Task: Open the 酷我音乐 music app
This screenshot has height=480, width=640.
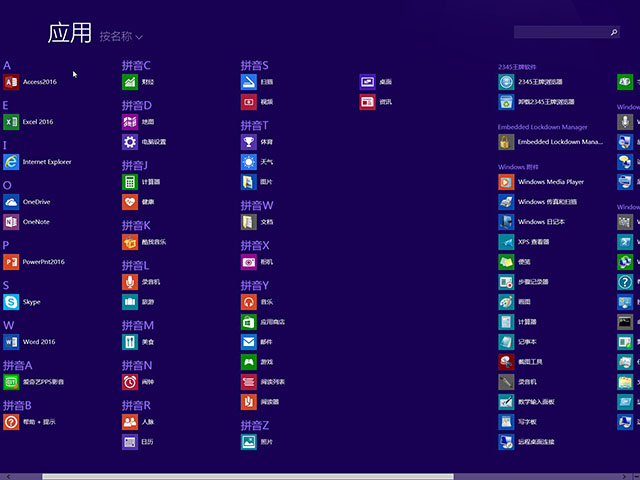Action: coord(144,242)
